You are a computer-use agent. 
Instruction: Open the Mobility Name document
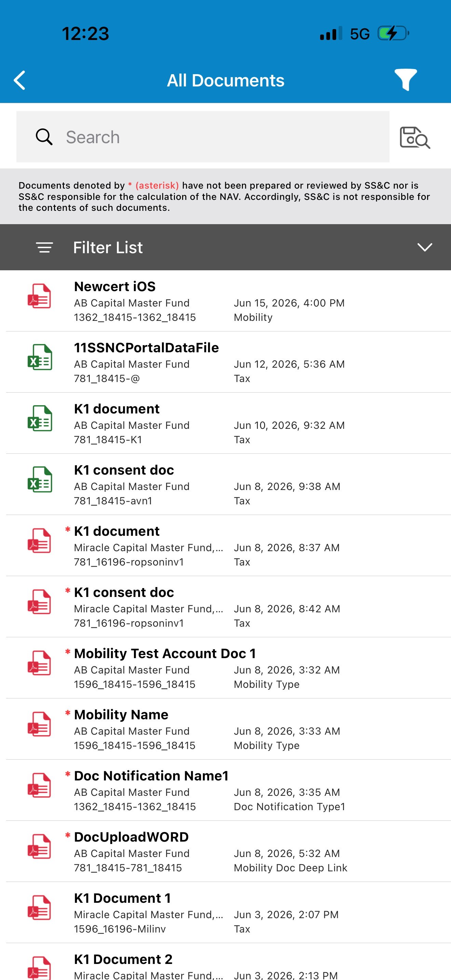point(225,729)
